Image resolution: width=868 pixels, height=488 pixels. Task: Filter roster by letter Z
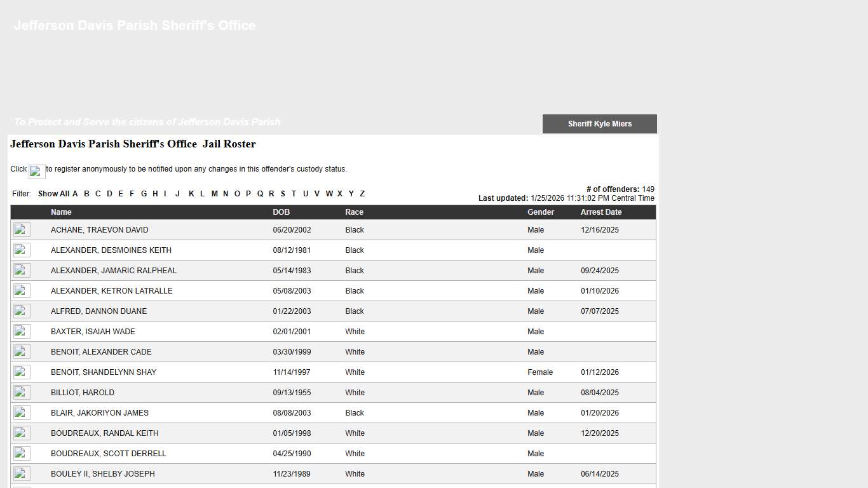point(362,194)
